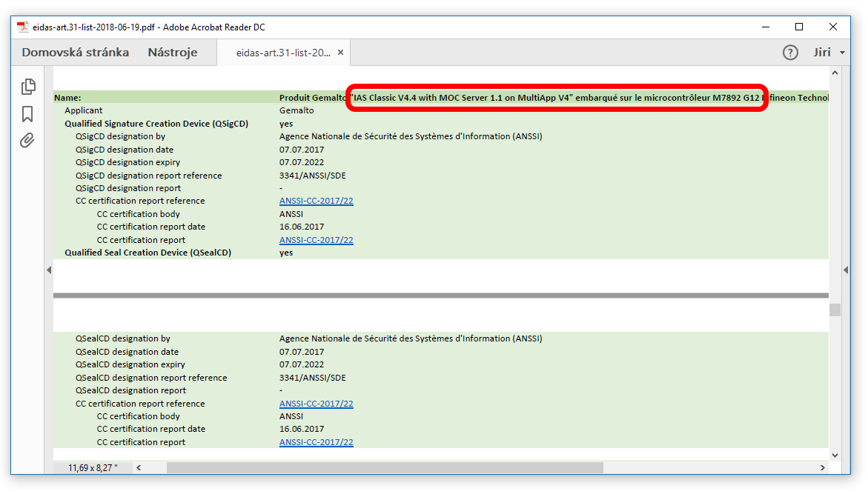
Task: Open ANSSI-CC-2017/22 link for QSealCD CC certification report reference
Action: (x=316, y=404)
